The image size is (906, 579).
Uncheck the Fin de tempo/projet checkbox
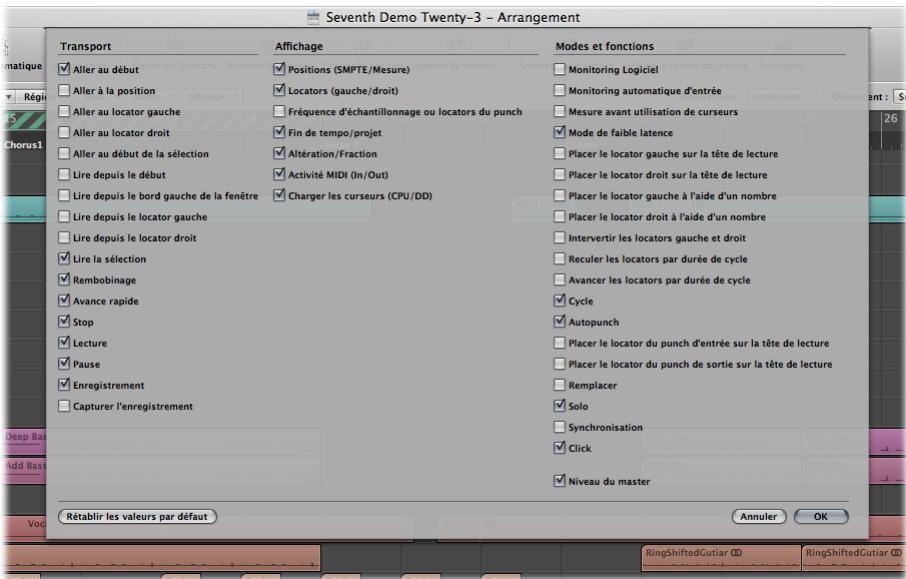(x=279, y=132)
